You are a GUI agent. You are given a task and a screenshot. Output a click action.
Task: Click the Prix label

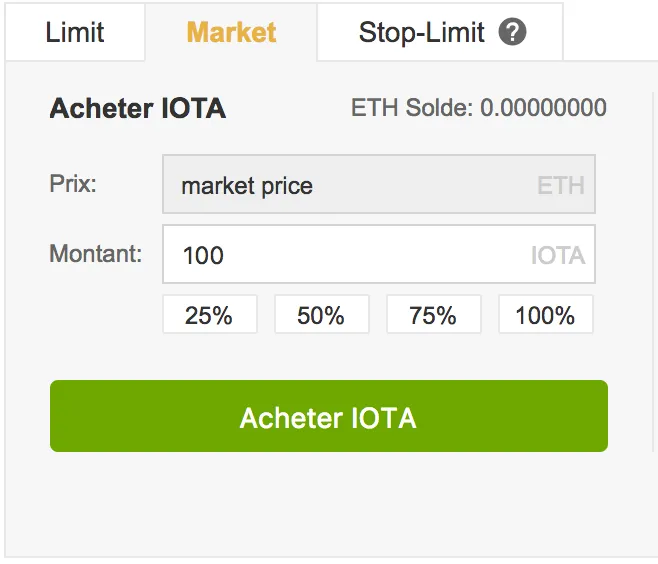73,184
